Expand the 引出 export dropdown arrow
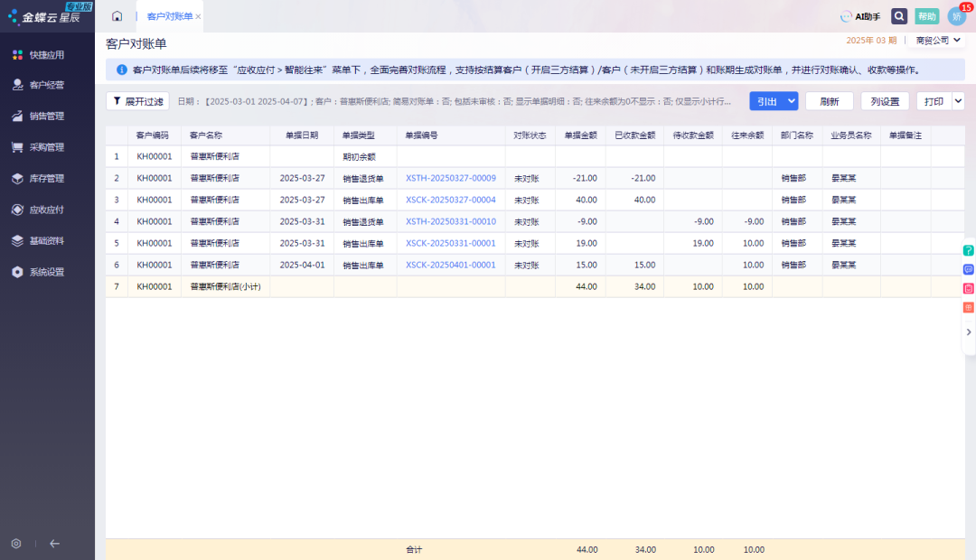Image resolution: width=976 pixels, height=560 pixels. [791, 101]
